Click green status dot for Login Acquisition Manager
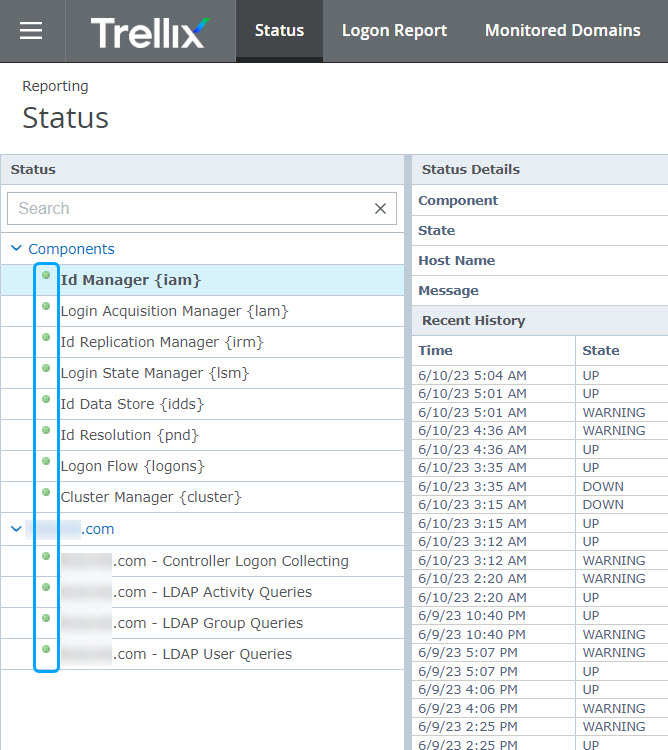The width and height of the screenshot is (668, 750). tap(46, 306)
